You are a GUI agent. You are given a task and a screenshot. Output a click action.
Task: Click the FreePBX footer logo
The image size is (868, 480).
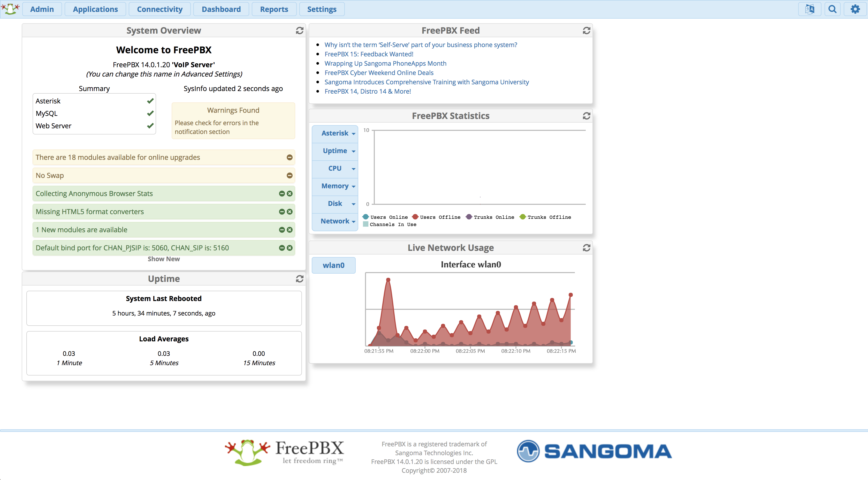pos(284,452)
